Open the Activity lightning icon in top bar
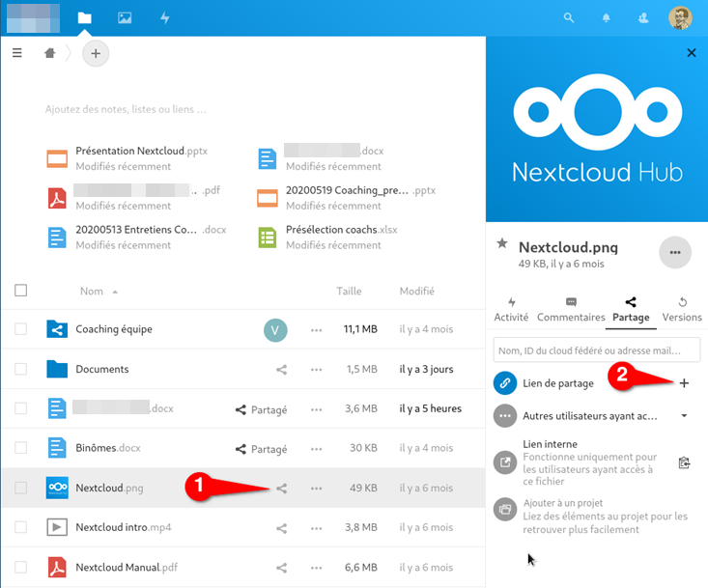 click(164, 17)
